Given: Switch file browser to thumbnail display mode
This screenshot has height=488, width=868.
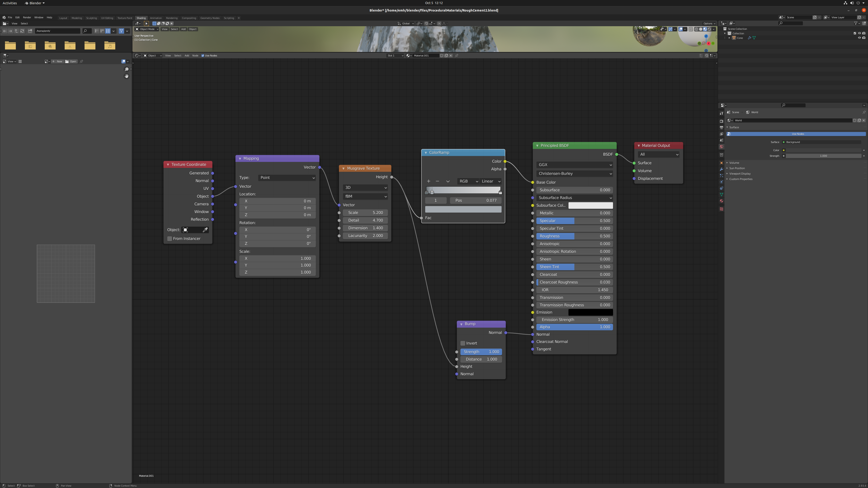Looking at the screenshot, I should pos(108,31).
